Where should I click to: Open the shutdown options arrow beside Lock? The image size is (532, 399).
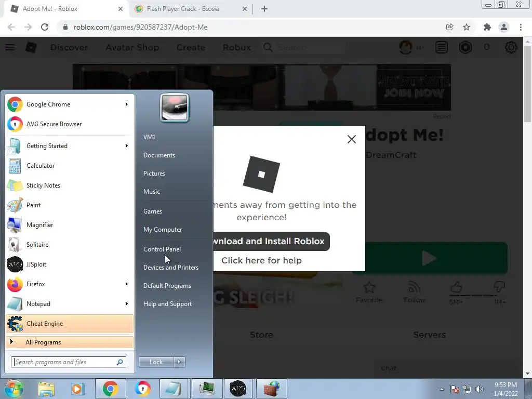pyautogui.click(x=179, y=362)
